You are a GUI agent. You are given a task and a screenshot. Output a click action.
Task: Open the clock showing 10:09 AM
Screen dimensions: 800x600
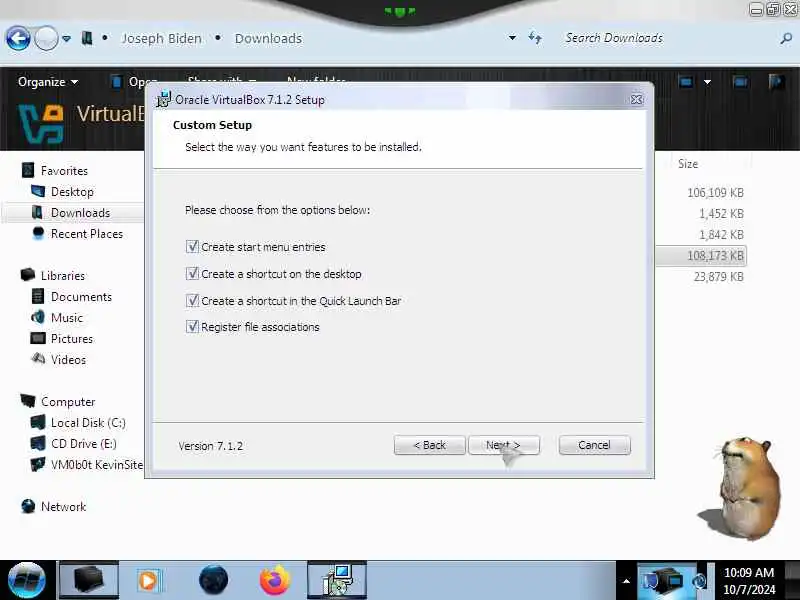point(749,581)
